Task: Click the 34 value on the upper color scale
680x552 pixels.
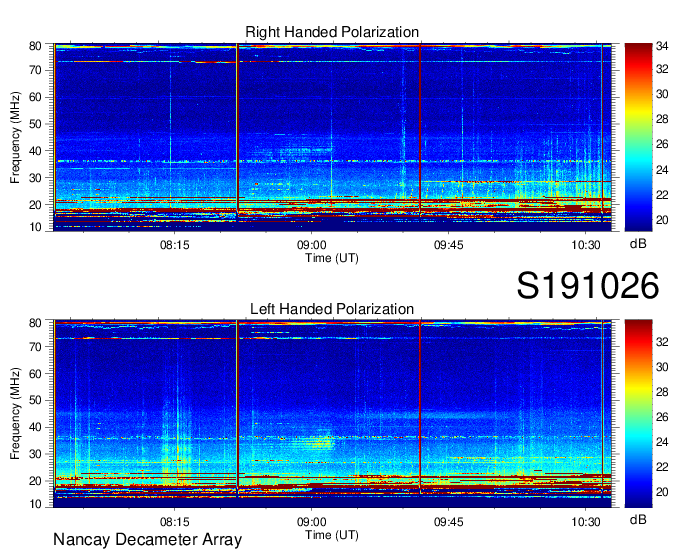Action: pyautogui.click(x=662, y=46)
